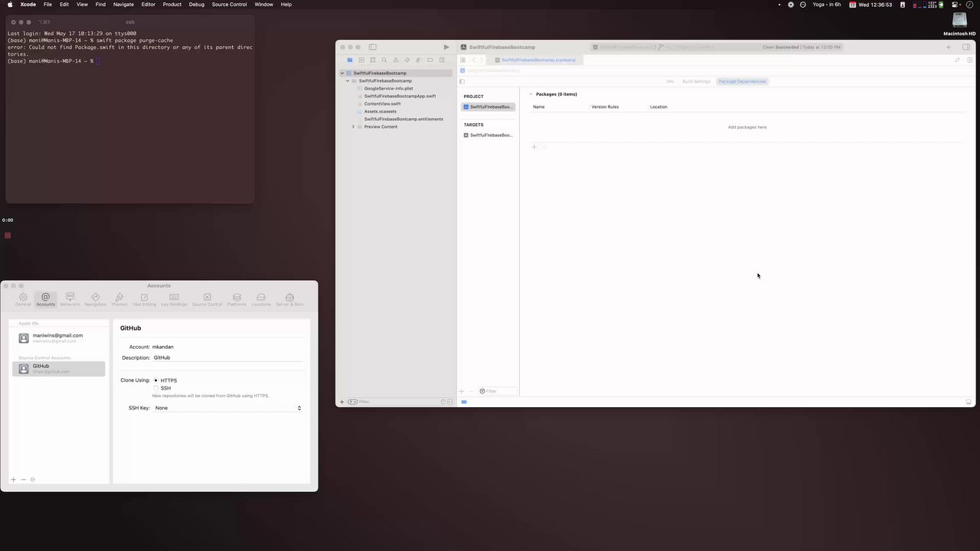The width and height of the screenshot is (980, 551).
Task: Open the Xcode app menu
Action: 28,5
